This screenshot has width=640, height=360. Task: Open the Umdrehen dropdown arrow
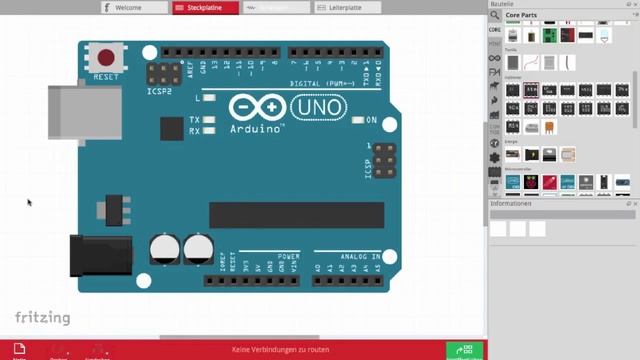pos(107,353)
